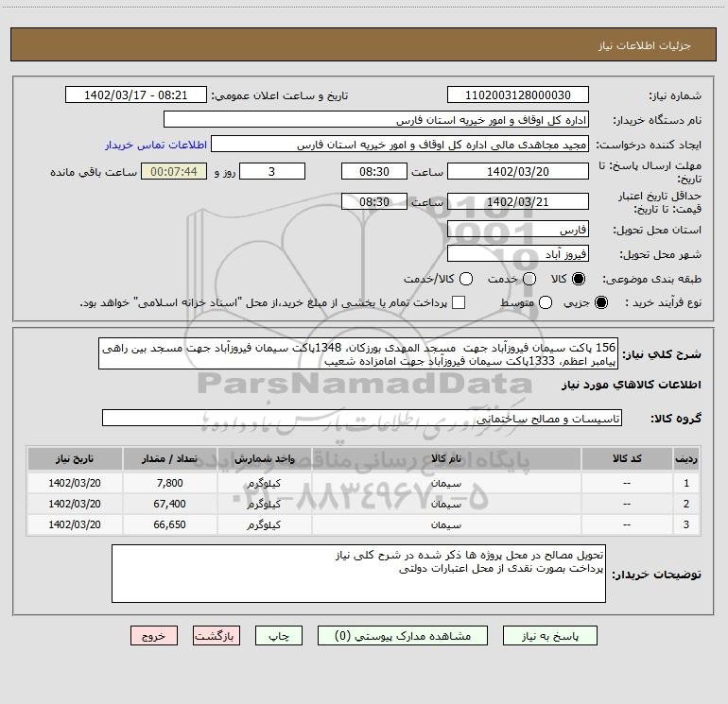Screen dimensions: 728x704
Task: Click date 1402/03/20 in row 3
Action: point(75,524)
